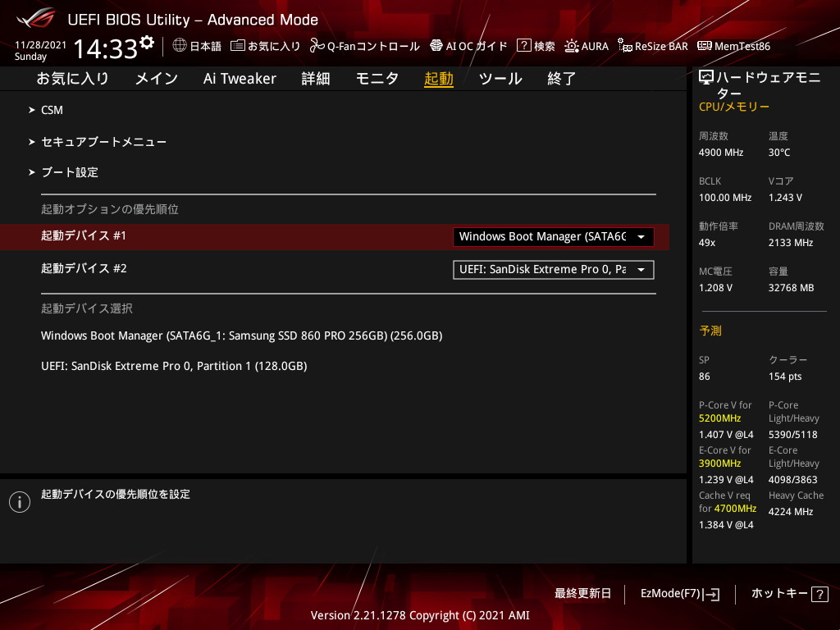Screen dimensions: 840x630
Task: Click the 1.243 V core voltage
Action: pos(785,198)
